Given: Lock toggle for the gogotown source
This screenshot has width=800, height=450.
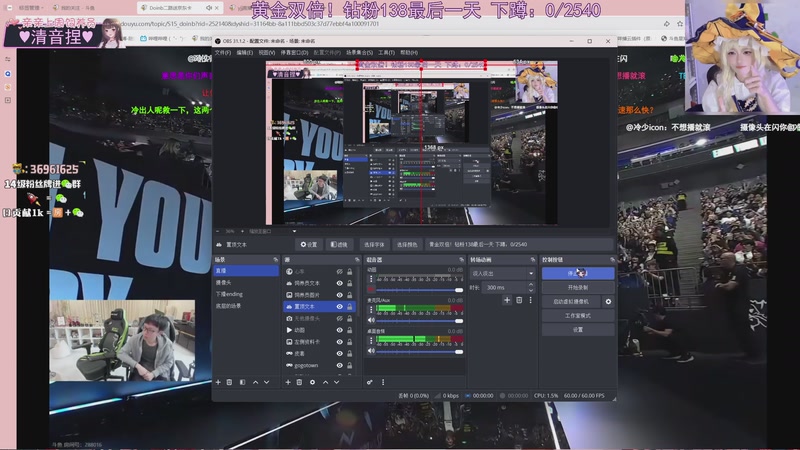Looking at the screenshot, I should 349,365.
